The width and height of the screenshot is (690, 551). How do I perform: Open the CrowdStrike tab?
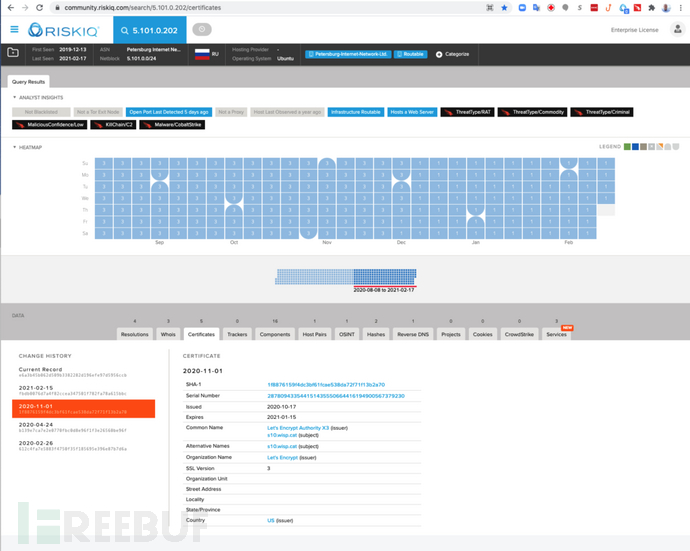click(519, 334)
